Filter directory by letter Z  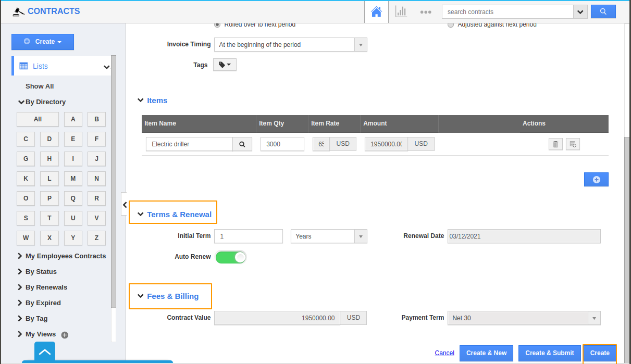[97, 238]
